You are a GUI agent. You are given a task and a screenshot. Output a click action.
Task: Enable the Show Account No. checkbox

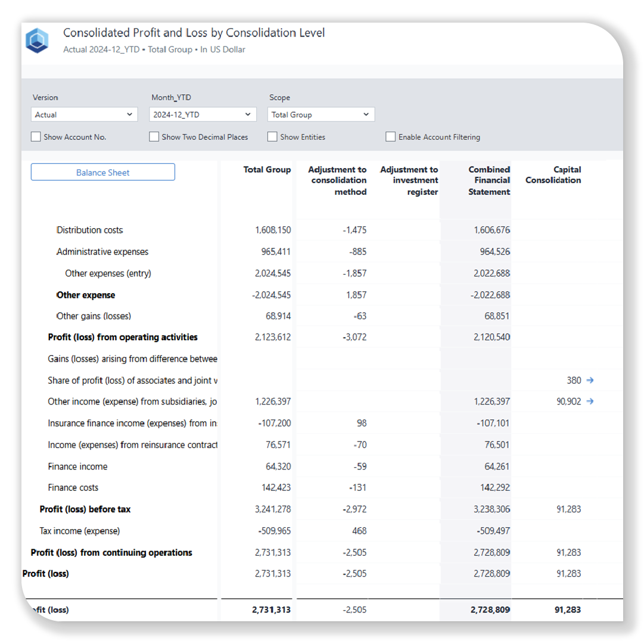pyautogui.click(x=36, y=136)
